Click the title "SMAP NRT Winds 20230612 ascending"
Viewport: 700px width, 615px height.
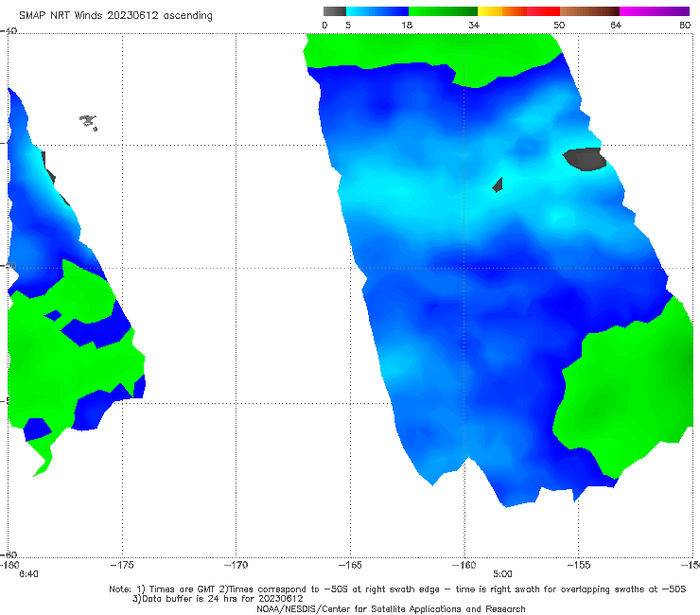(x=115, y=15)
